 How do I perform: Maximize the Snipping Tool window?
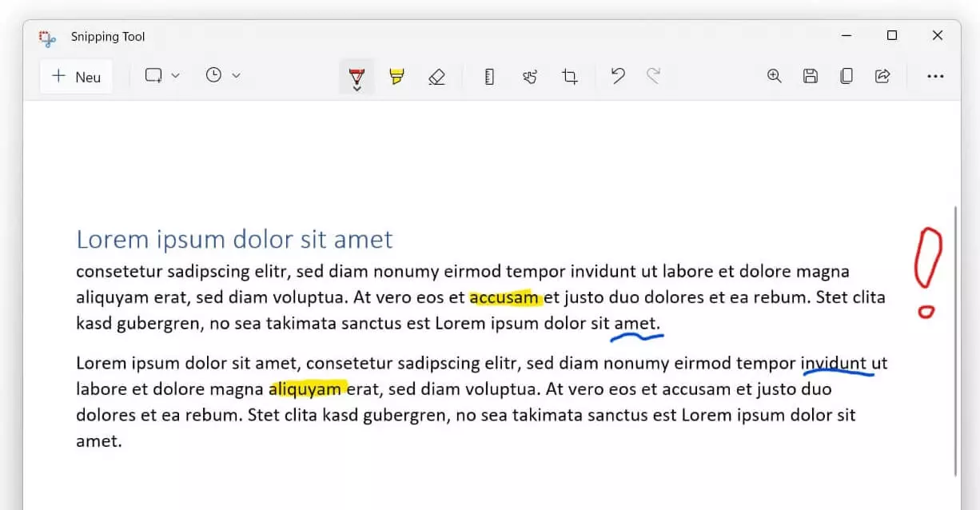click(892, 35)
